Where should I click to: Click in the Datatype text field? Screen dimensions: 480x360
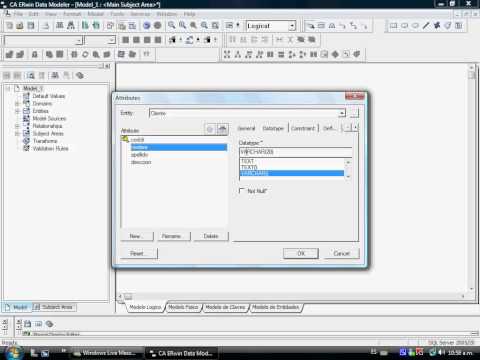tap(295, 152)
